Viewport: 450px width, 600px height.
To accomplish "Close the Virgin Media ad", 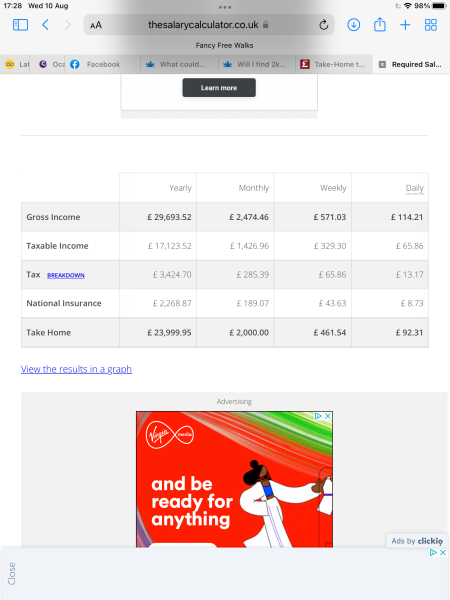I will click(328, 416).
